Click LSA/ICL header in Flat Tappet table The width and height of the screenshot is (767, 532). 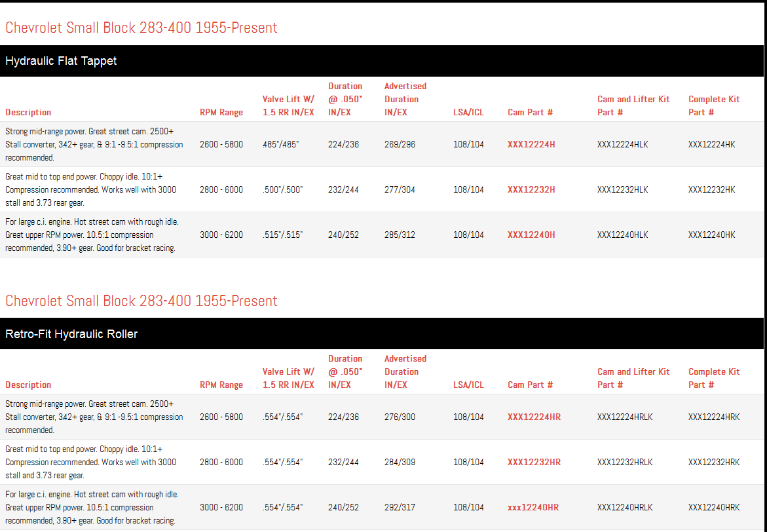click(x=468, y=112)
